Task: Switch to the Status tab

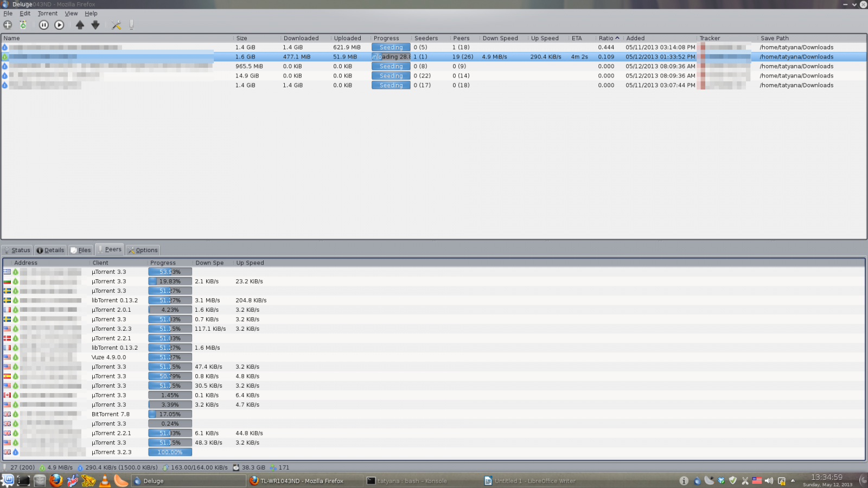Action: click(17, 250)
